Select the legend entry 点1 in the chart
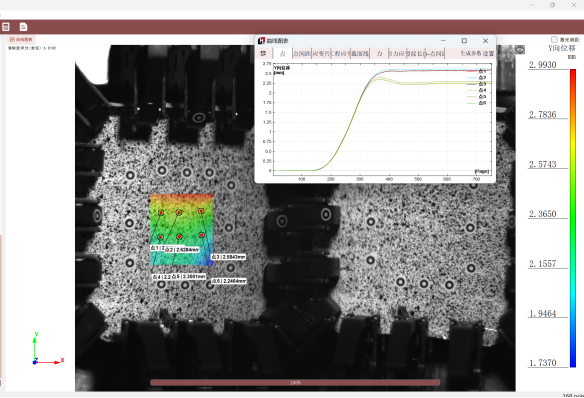This screenshot has height=398, width=584. click(x=477, y=71)
